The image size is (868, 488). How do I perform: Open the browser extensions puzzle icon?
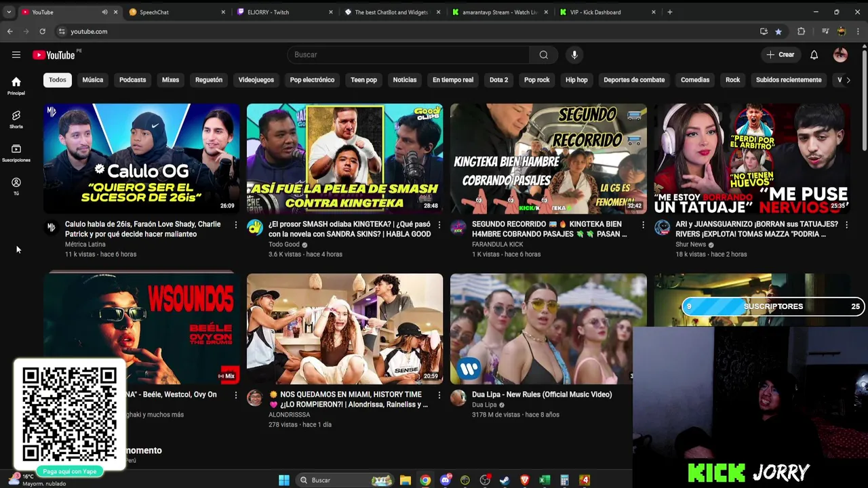coord(801,31)
